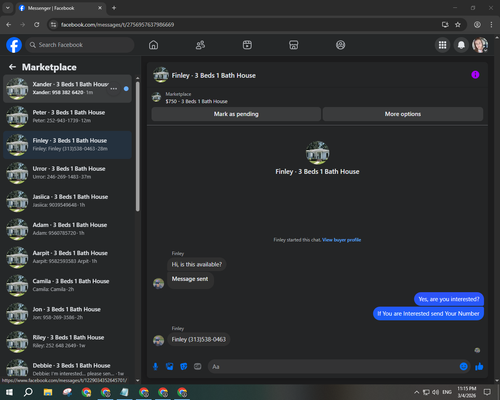Viewport: 500px width, 400px height.
Task: Attach a photo file to message
Action: (x=170, y=367)
